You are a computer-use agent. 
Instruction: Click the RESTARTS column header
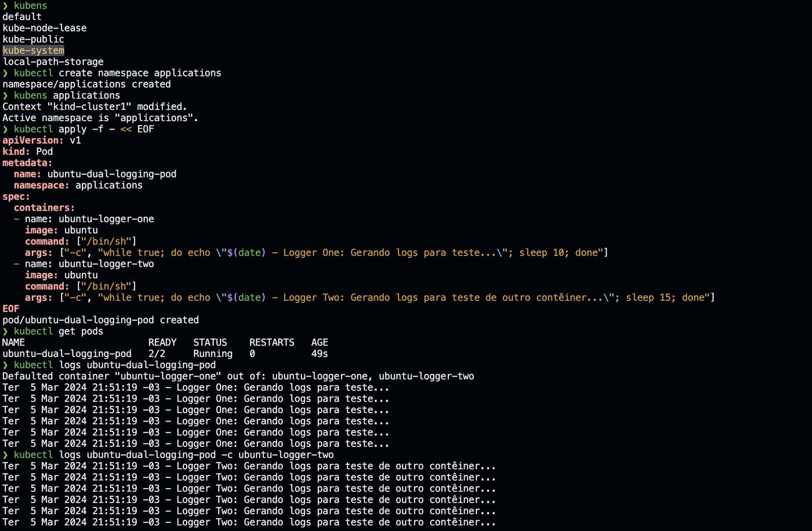tap(271, 343)
